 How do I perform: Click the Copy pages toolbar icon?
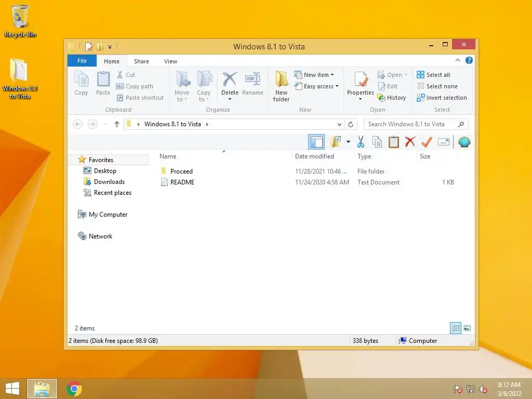point(377,142)
